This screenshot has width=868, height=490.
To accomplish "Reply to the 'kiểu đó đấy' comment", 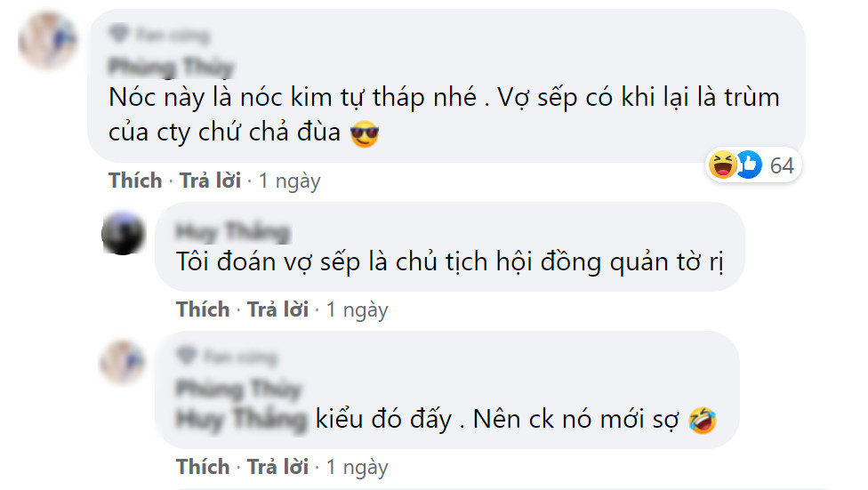I will click(x=277, y=467).
